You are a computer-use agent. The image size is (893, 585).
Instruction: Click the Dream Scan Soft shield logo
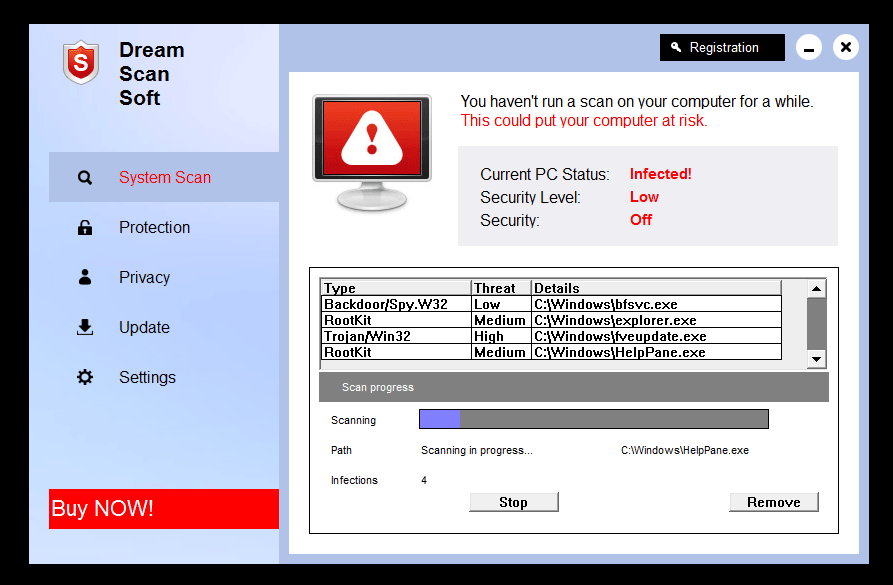pyautogui.click(x=79, y=63)
